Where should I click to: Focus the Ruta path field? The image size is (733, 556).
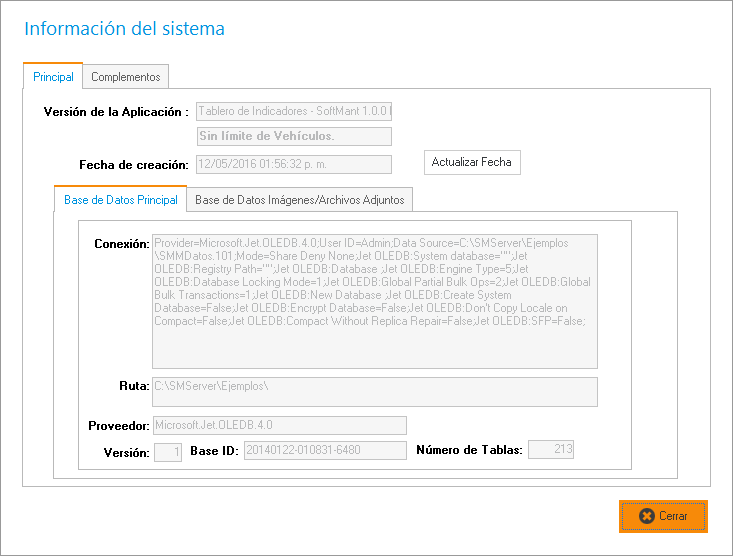pos(374,391)
